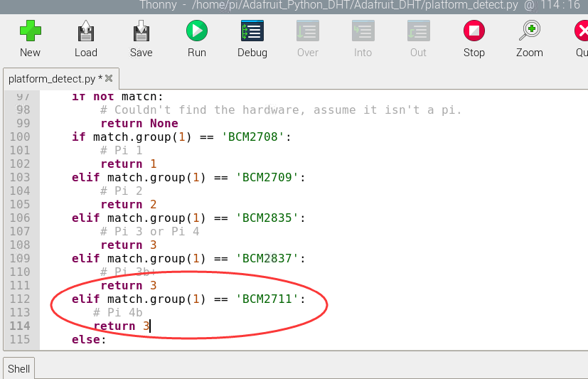
Task: Click line number 115 in the gutter
Action: pyautogui.click(x=20, y=339)
